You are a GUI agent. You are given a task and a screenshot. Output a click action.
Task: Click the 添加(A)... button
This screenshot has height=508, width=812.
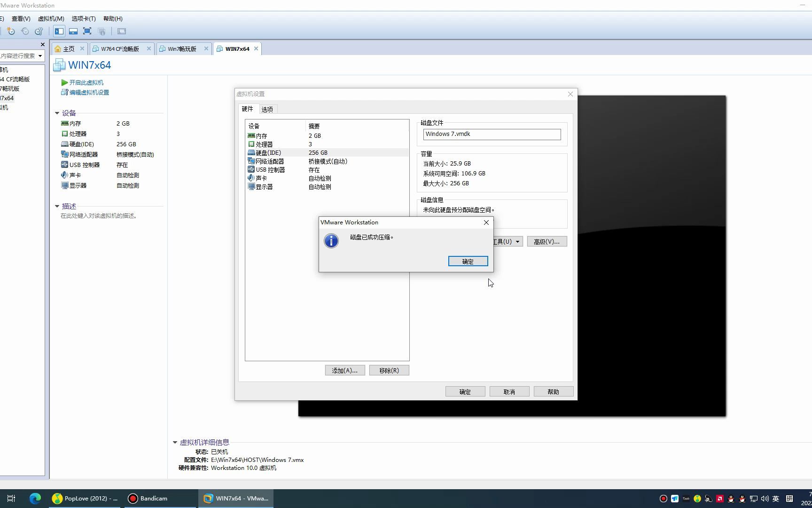click(x=345, y=371)
